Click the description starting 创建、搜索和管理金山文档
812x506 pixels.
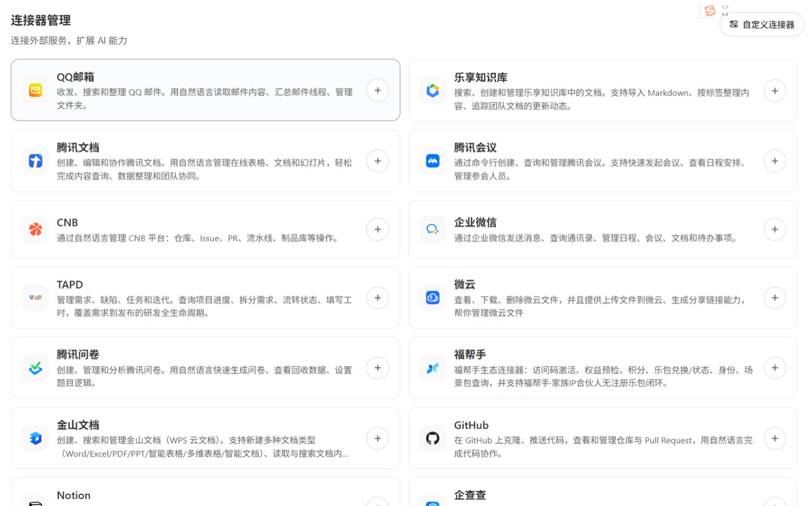pos(202,446)
